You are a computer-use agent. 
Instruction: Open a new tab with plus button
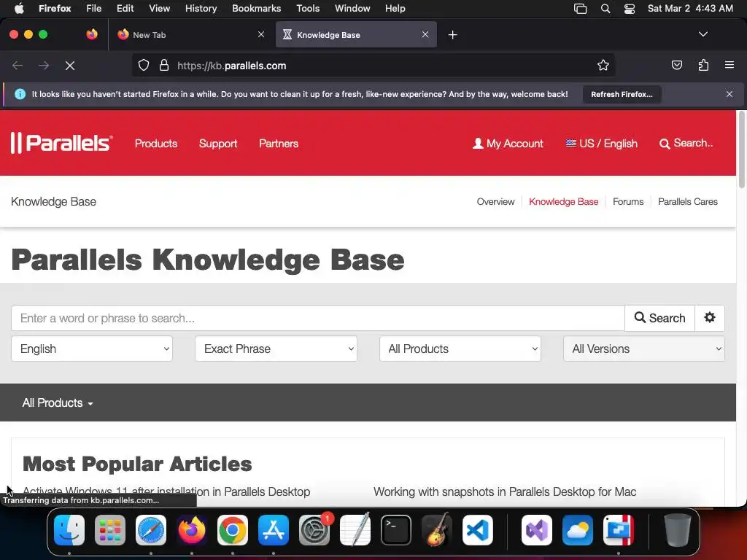pos(452,35)
